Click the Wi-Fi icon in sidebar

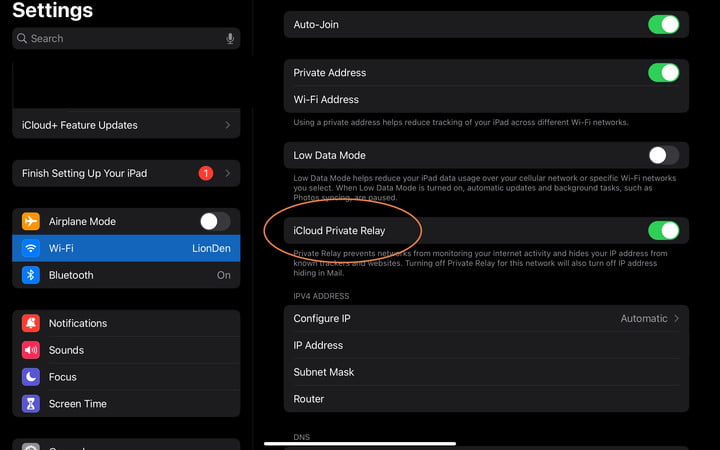click(31, 248)
